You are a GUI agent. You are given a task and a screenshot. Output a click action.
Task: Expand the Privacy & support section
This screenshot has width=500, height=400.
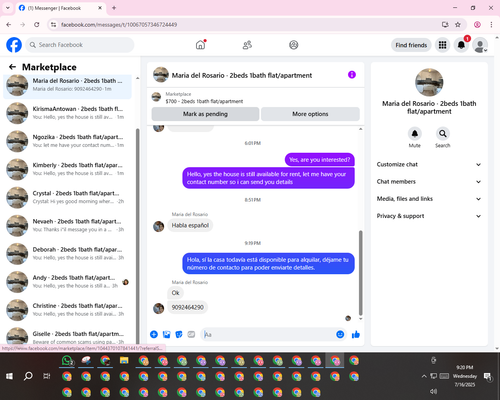pyautogui.click(x=429, y=216)
